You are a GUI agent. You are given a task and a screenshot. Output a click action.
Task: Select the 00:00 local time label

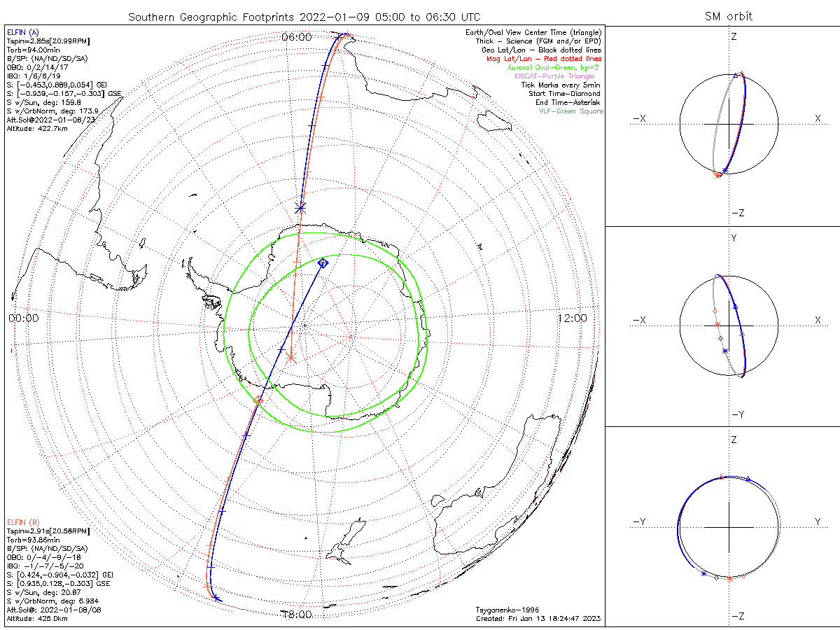[24, 318]
